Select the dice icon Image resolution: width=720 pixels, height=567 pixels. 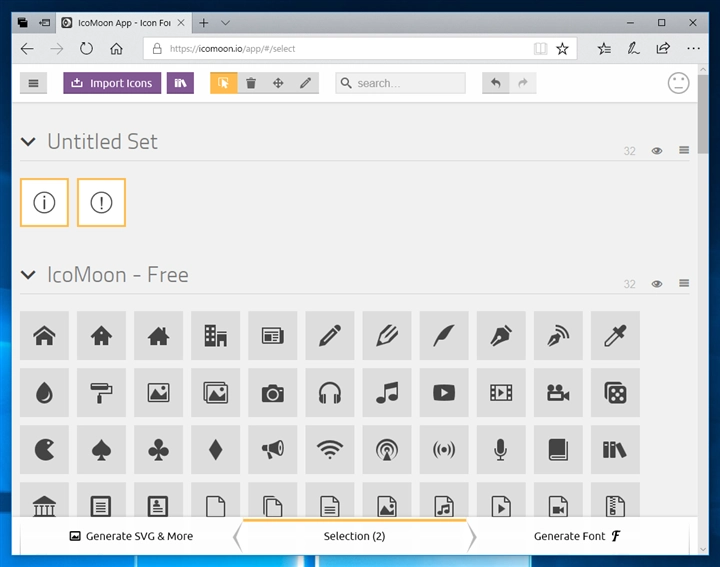(x=615, y=393)
